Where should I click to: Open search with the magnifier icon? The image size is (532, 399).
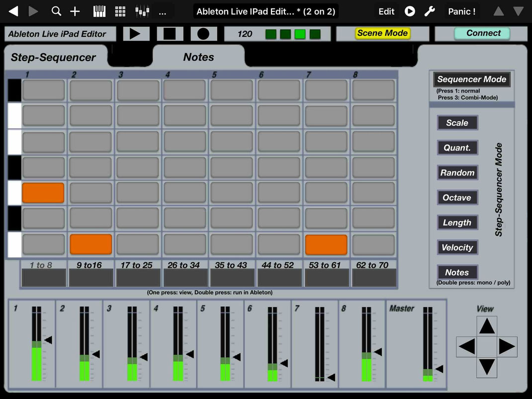click(x=56, y=11)
